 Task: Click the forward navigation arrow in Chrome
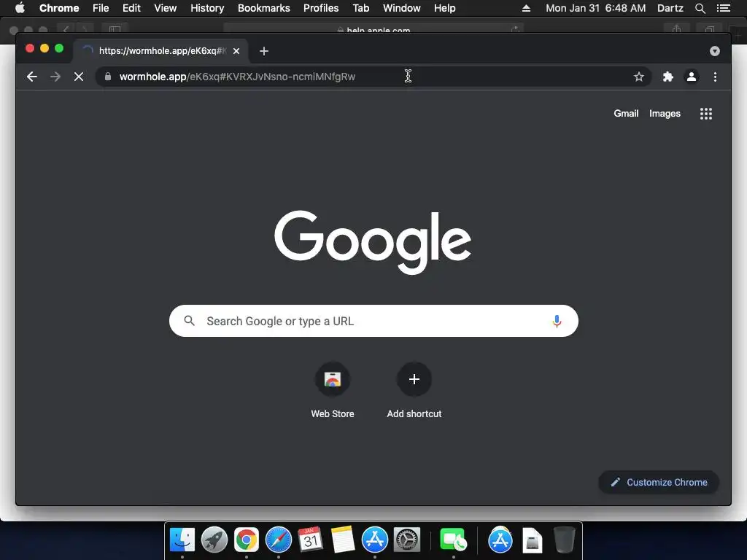[x=55, y=77]
